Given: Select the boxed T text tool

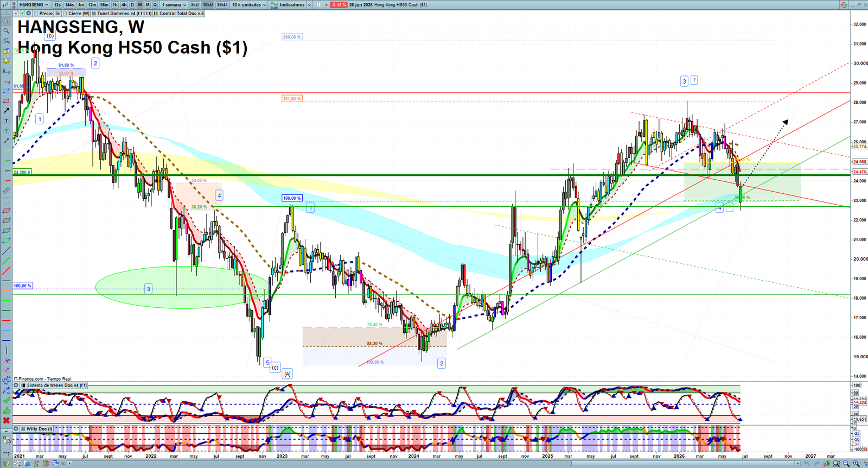Looking at the screenshot, I should (7, 121).
